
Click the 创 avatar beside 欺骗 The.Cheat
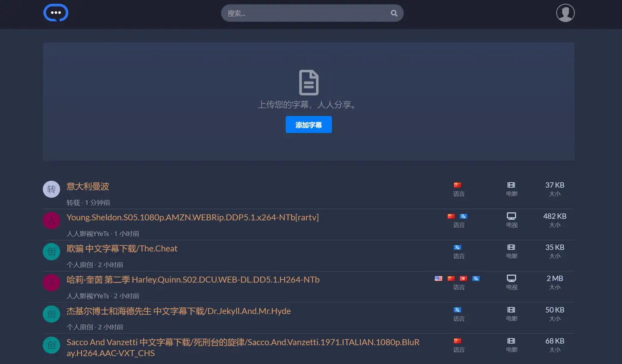click(51, 251)
